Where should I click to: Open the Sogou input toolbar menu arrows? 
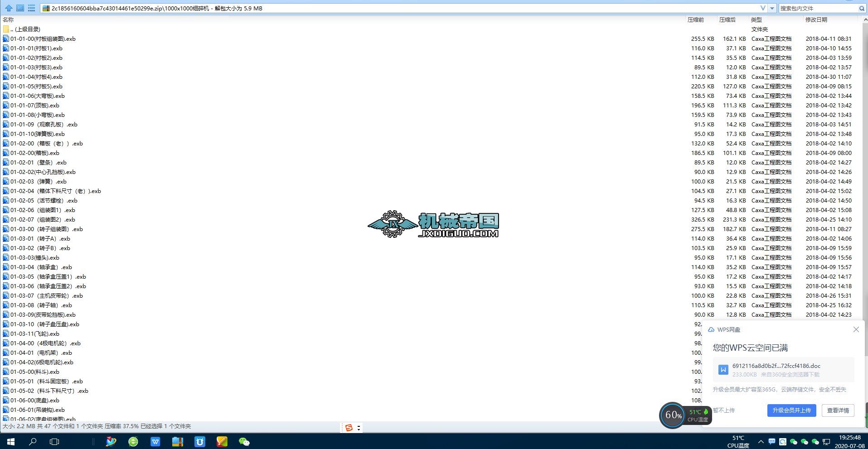pos(359,428)
